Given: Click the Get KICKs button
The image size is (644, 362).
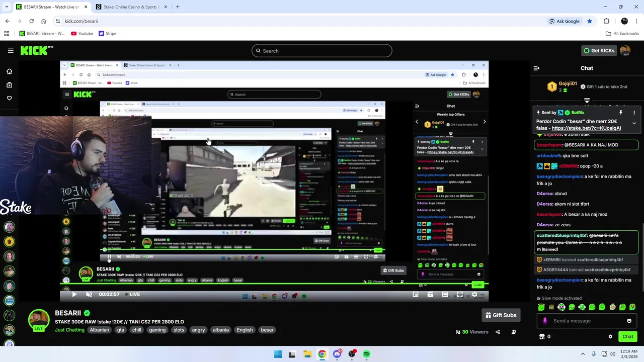Looking at the screenshot, I should 599,50.
